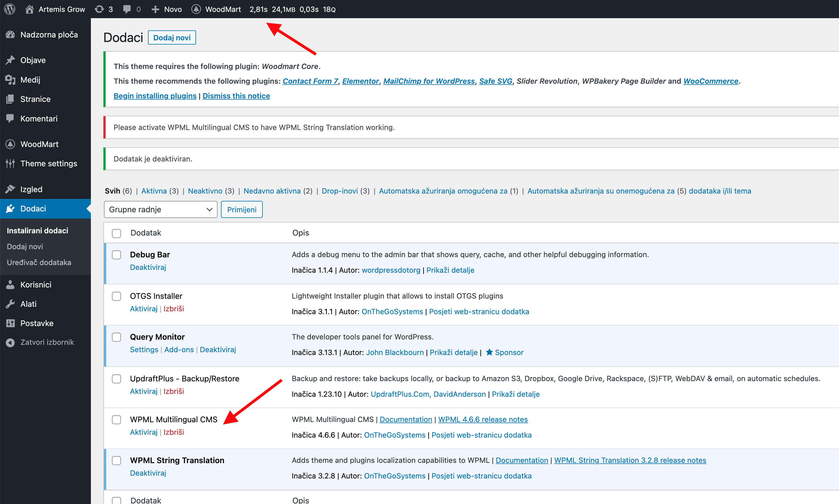
Task: Show all plugins with Svih filter
Action: pyautogui.click(x=112, y=191)
